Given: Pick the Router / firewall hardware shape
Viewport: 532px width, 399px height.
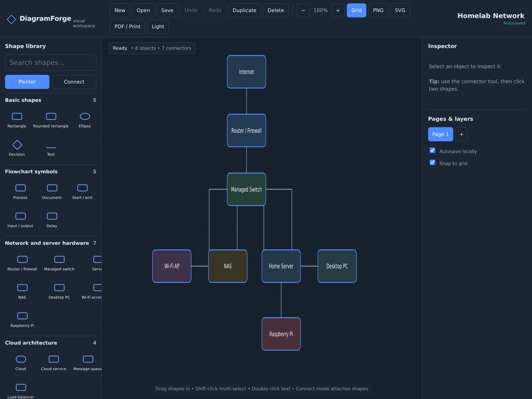Looking at the screenshot, I should (22, 259).
